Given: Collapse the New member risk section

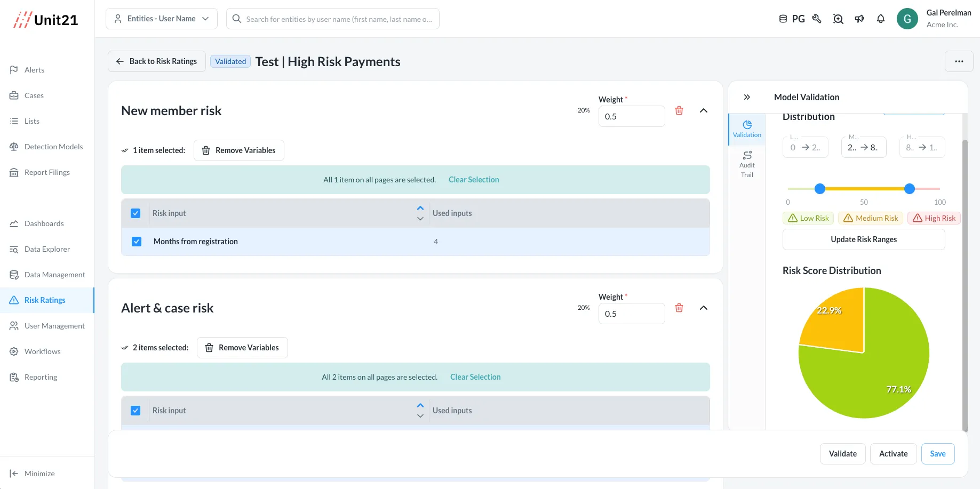Looking at the screenshot, I should click(704, 110).
